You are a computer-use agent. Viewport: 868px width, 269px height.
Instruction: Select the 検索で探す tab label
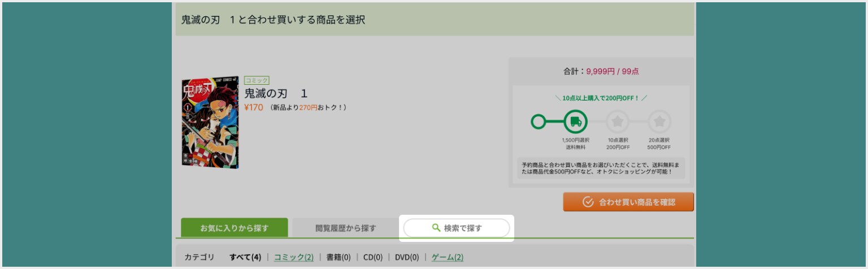[x=463, y=228]
